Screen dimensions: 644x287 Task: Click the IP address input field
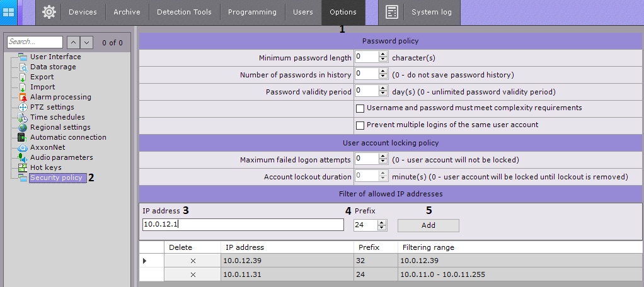click(243, 225)
